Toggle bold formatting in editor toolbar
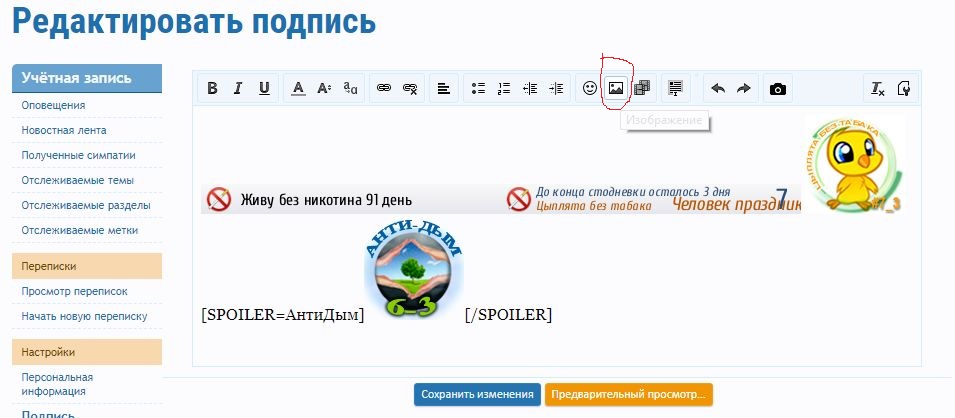 (x=212, y=88)
